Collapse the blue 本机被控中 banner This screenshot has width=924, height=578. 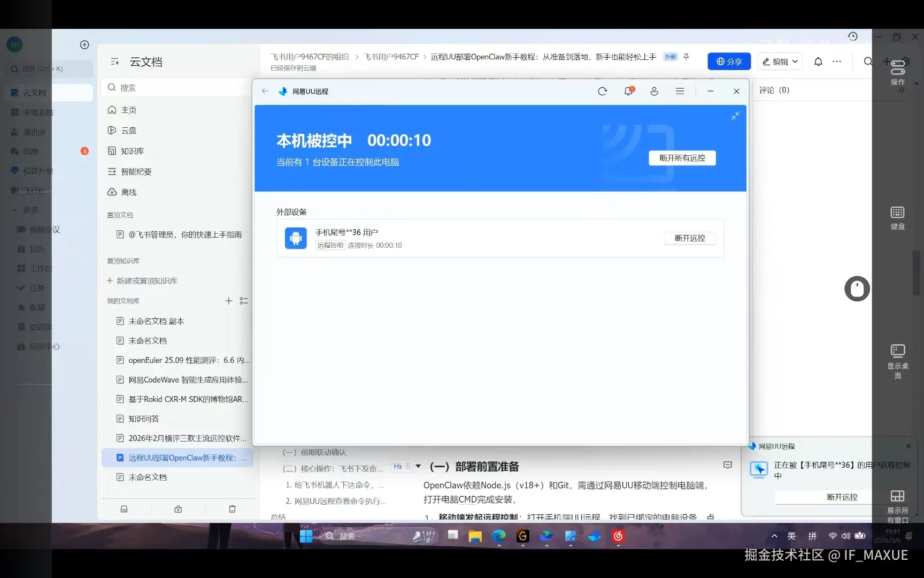pyautogui.click(x=735, y=116)
